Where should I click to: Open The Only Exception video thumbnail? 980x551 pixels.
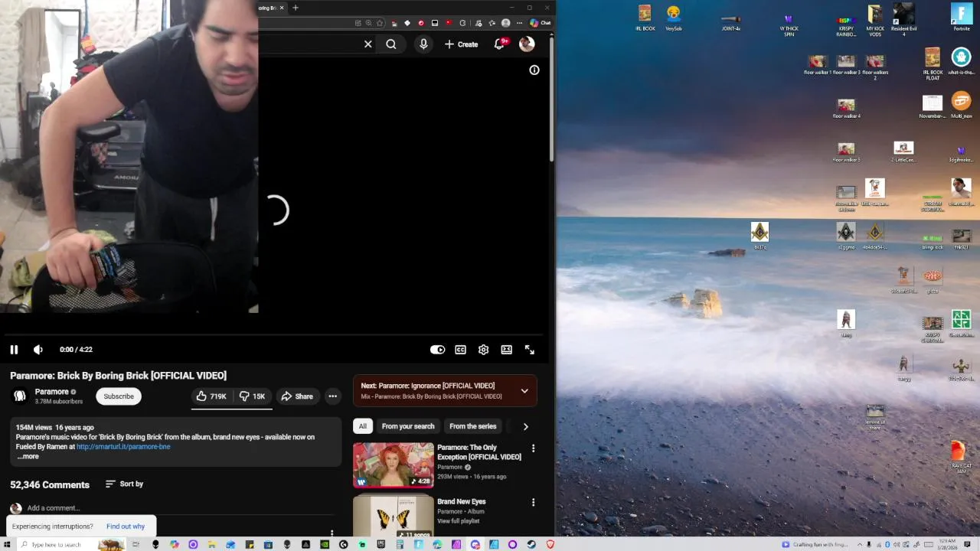394,465
